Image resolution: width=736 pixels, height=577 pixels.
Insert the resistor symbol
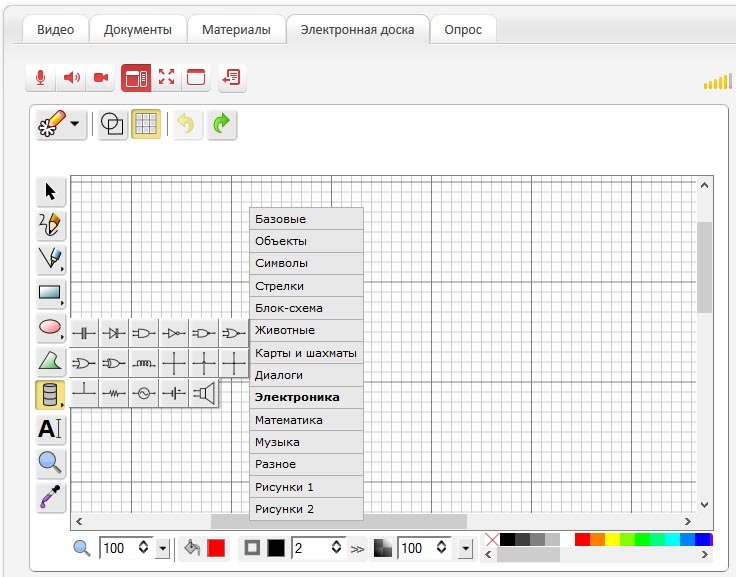tap(114, 393)
